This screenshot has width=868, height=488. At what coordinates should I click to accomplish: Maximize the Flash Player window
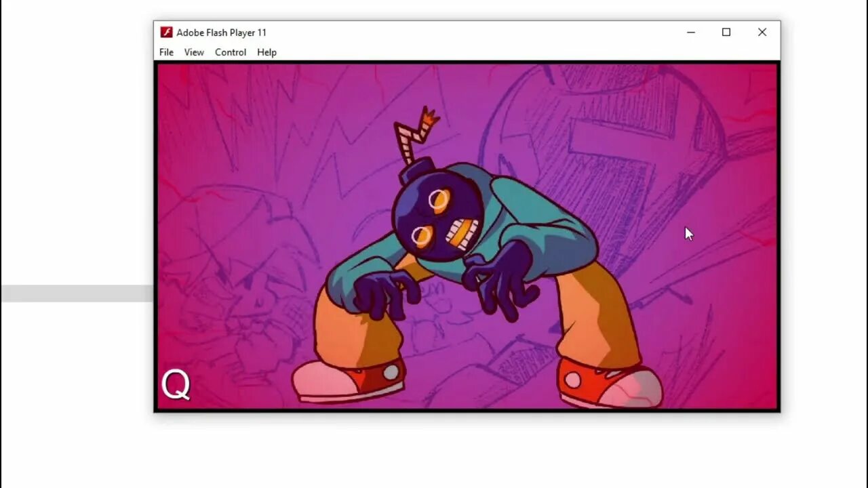tap(726, 32)
